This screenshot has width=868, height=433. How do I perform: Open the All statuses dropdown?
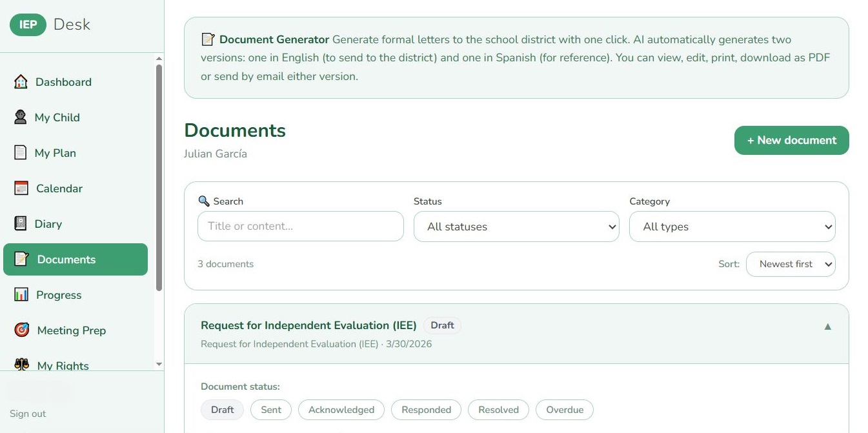coord(516,227)
